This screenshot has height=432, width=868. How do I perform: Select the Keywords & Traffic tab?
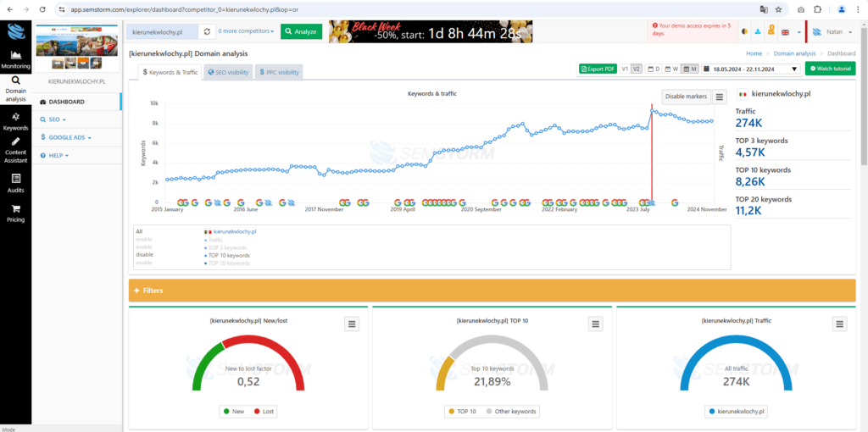tap(170, 72)
